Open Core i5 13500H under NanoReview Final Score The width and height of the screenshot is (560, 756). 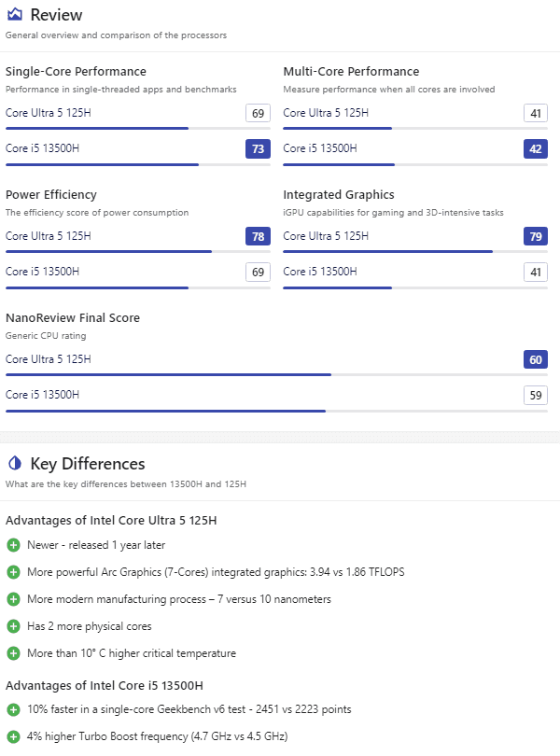point(42,395)
